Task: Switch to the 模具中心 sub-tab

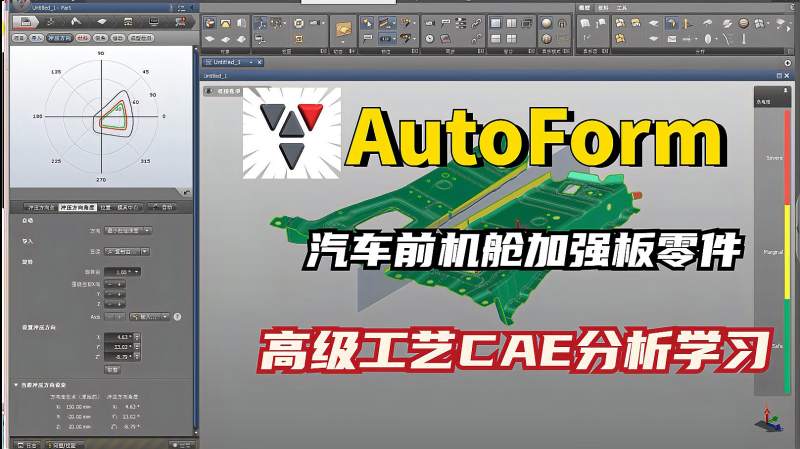Action: pos(127,208)
